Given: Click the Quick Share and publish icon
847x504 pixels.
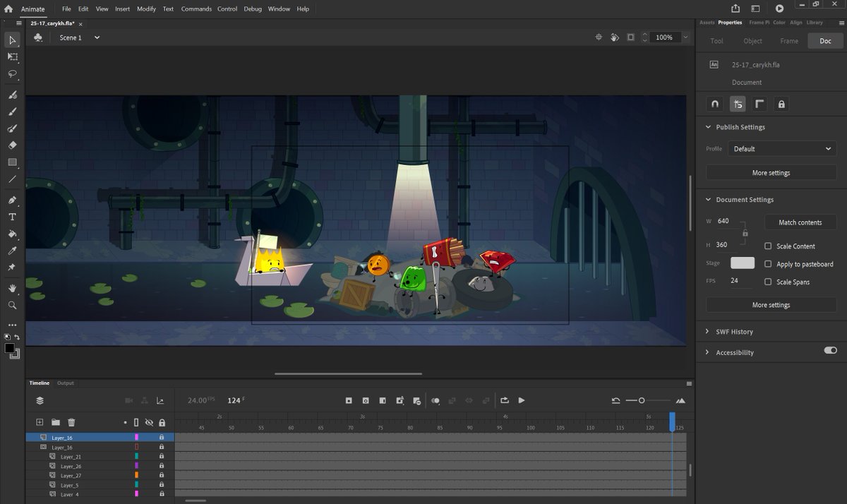Looking at the screenshot, I should click(735, 8).
